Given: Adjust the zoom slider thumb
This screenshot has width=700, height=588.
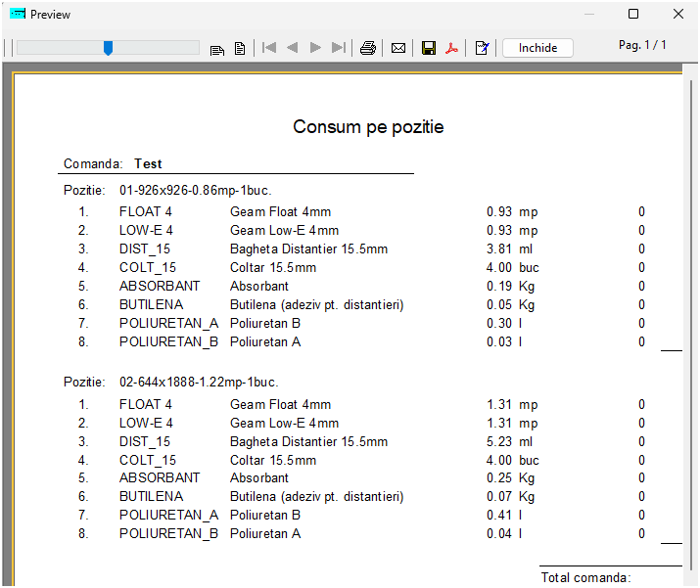Looking at the screenshot, I should tap(108, 48).
